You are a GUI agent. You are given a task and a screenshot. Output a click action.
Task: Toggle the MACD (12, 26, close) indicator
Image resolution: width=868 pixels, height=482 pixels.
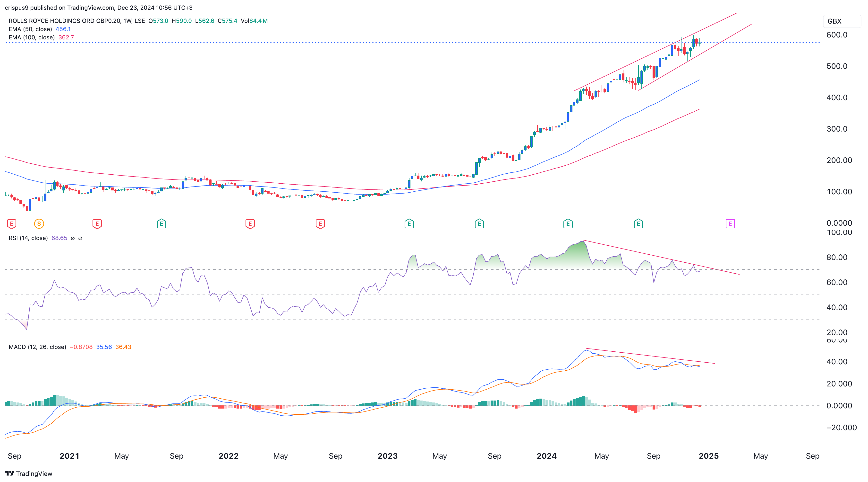pyautogui.click(x=37, y=347)
